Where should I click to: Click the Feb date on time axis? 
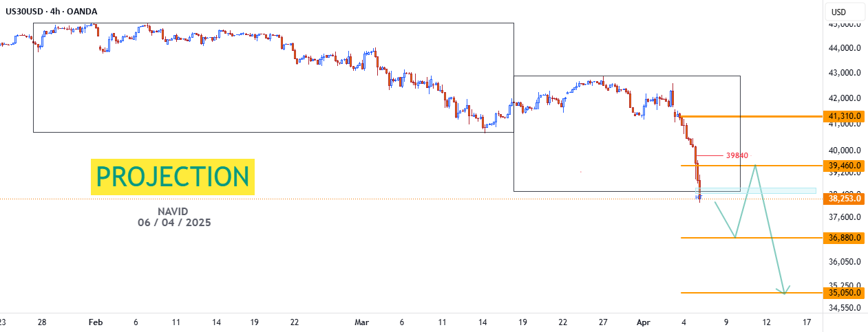95,322
